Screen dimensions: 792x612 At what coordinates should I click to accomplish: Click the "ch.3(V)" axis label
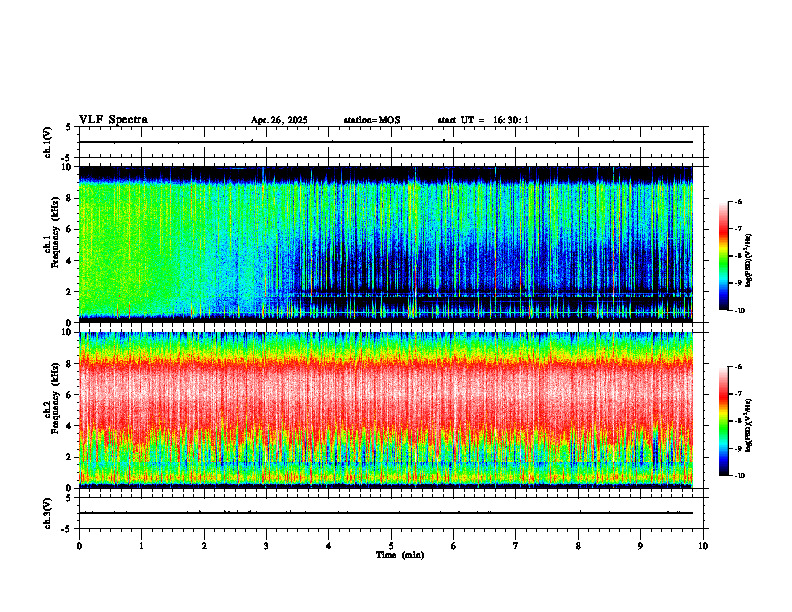coord(48,513)
